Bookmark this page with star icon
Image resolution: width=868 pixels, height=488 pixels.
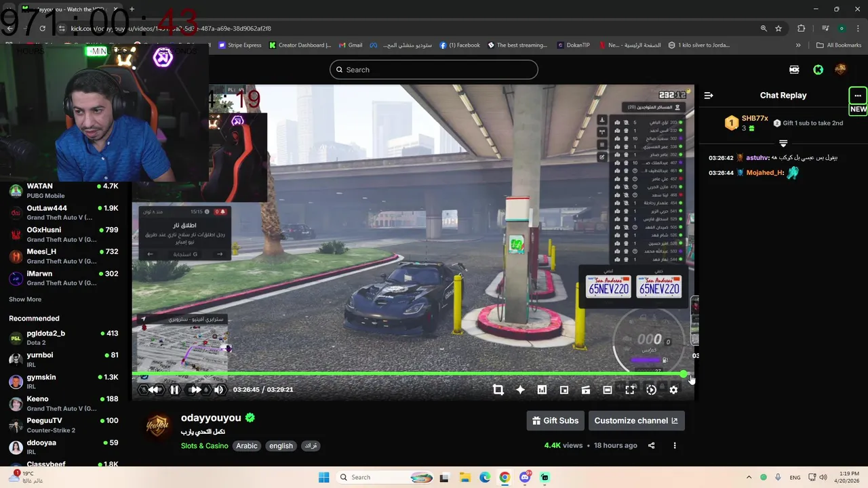[x=778, y=28]
